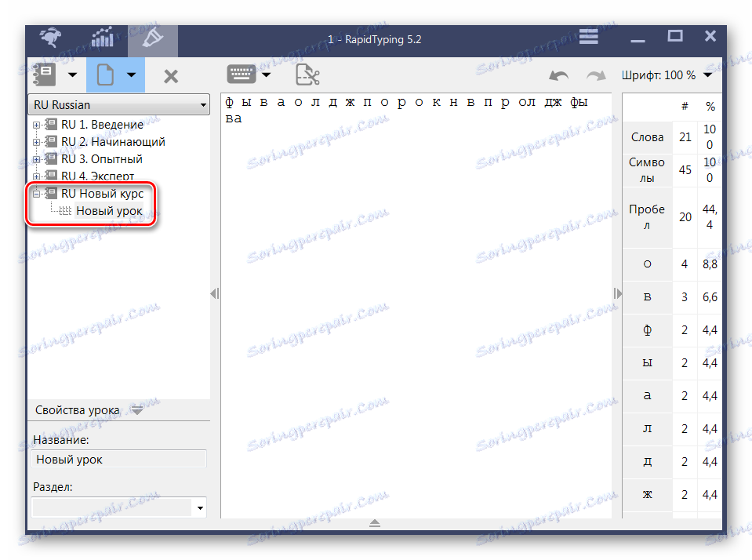
Task: Show the bottom panel with the up arrow
Action: (x=375, y=523)
